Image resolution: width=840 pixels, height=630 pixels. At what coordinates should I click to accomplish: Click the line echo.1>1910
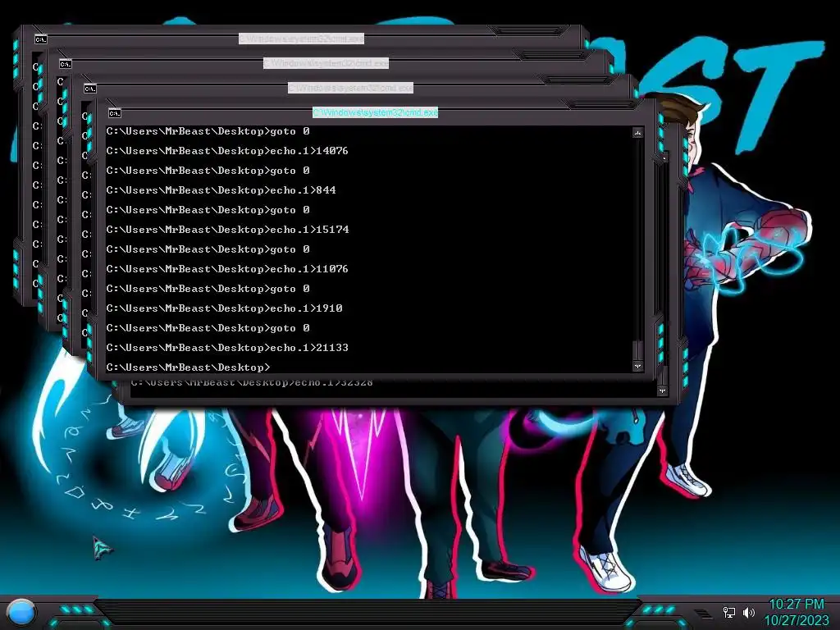tap(225, 308)
